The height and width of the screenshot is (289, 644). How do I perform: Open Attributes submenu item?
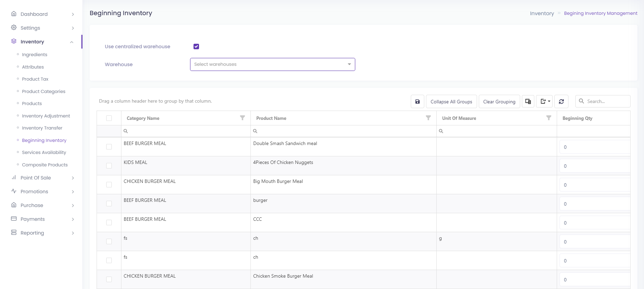pos(33,67)
